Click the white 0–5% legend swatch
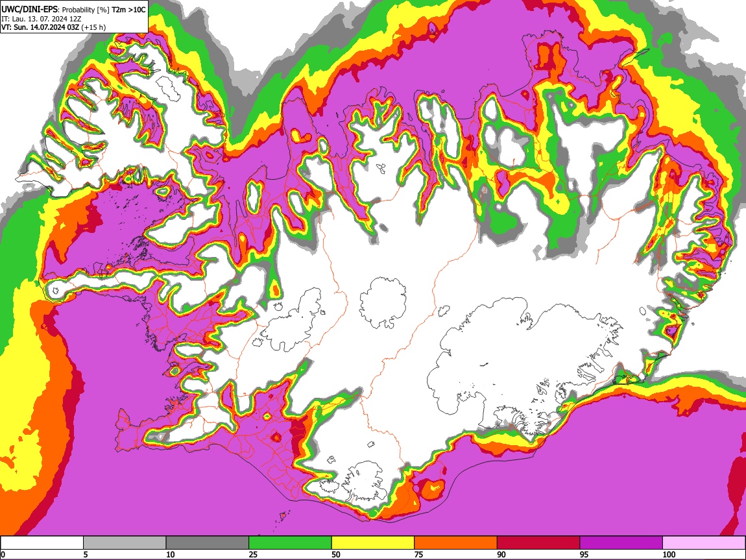Viewport: 746px width, 560px height. point(42,543)
